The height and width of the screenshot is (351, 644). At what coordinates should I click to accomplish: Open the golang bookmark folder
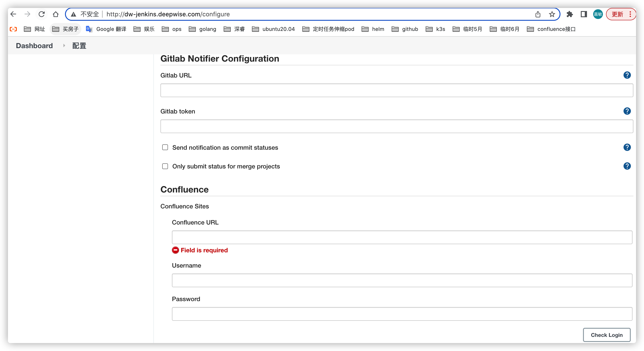click(x=202, y=29)
